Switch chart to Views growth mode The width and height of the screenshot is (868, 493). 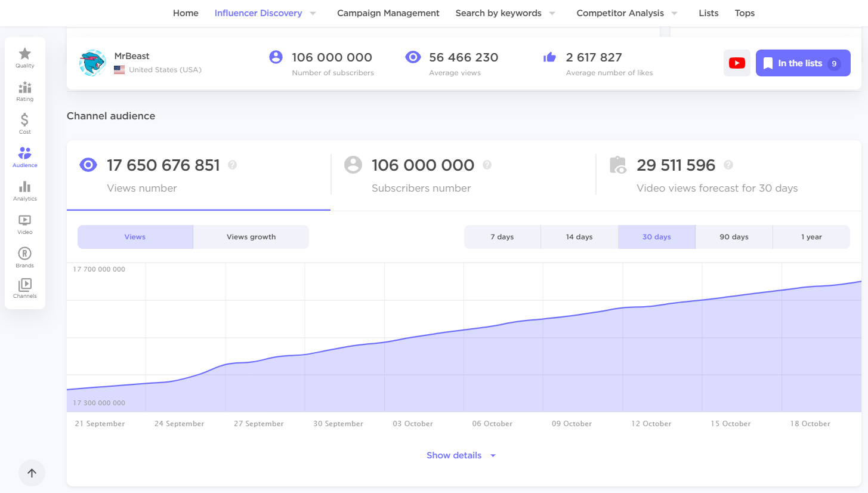pyautogui.click(x=251, y=237)
